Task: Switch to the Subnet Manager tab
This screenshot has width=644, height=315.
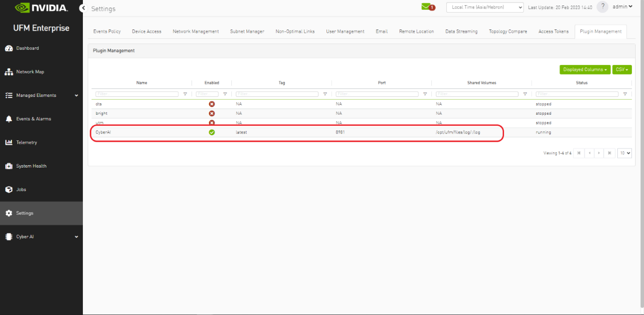Action: click(247, 31)
